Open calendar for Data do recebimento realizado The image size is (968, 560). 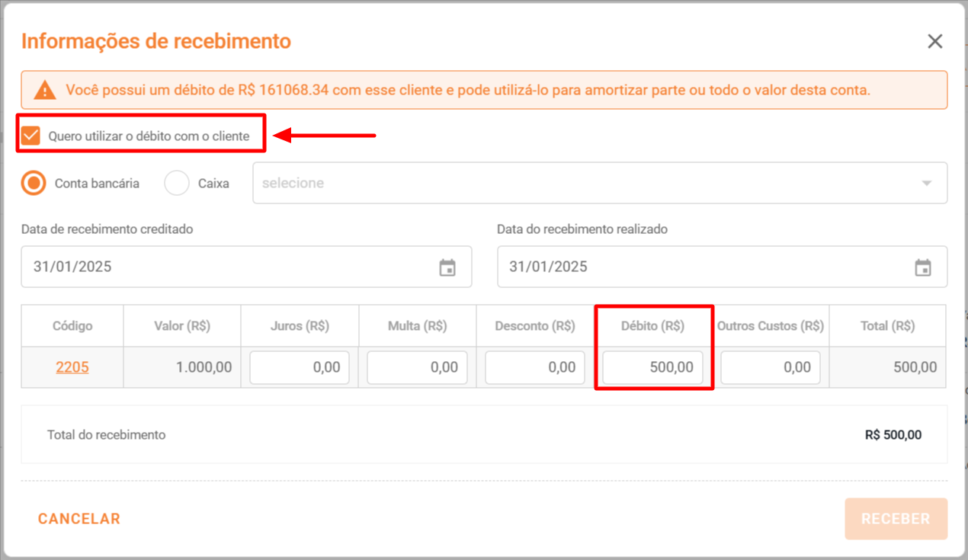click(923, 267)
